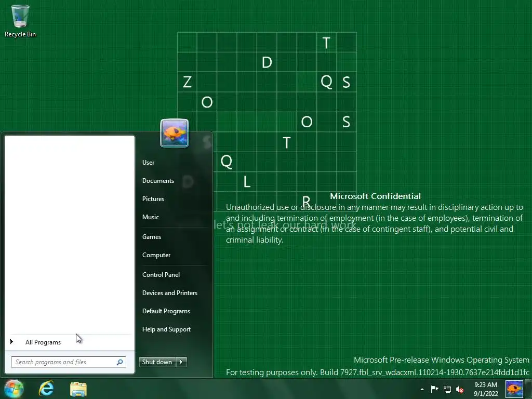Open Computer from the Start menu
Screen dimensions: 532x399
[x=156, y=255]
